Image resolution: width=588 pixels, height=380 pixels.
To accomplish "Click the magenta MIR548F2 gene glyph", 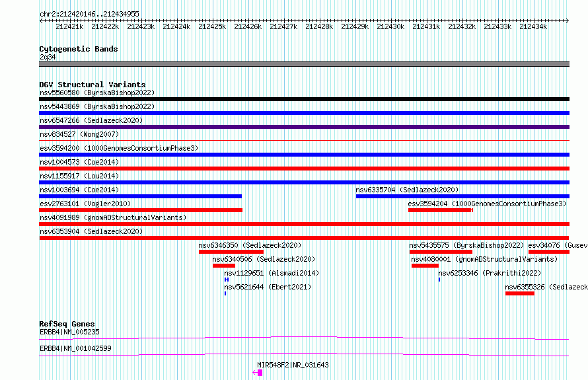I will (x=258, y=373).
